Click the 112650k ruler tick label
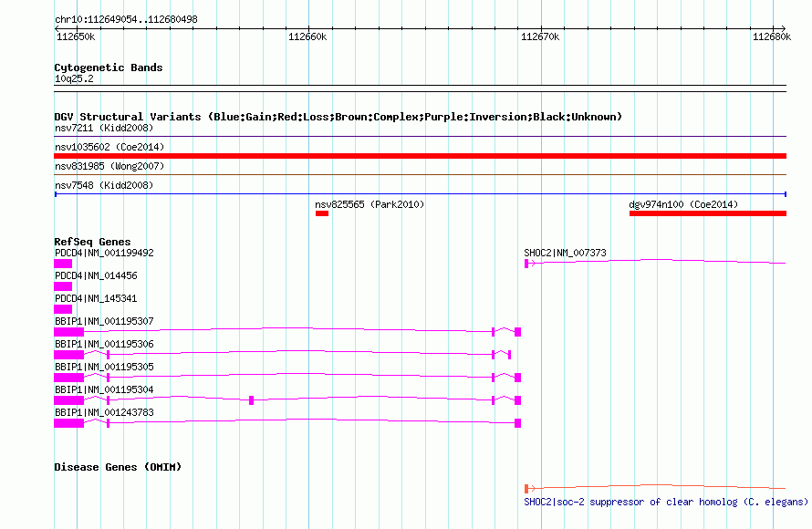This screenshot has width=812, height=529. pyautogui.click(x=76, y=36)
